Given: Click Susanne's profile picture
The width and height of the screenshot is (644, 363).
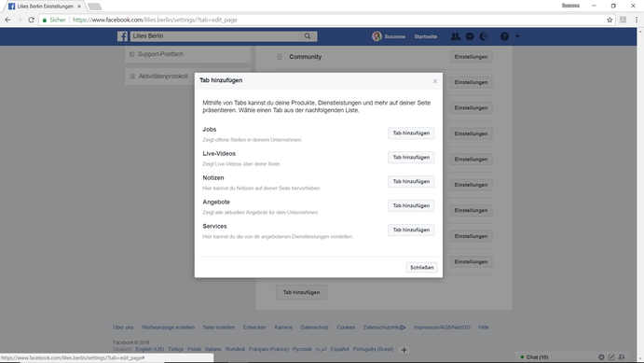Looking at the screenshot, I should (x=377, y=36).
